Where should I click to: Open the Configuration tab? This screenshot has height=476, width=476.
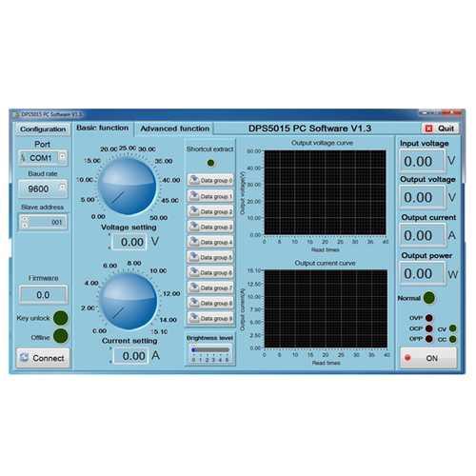click(x=43, y=129)
